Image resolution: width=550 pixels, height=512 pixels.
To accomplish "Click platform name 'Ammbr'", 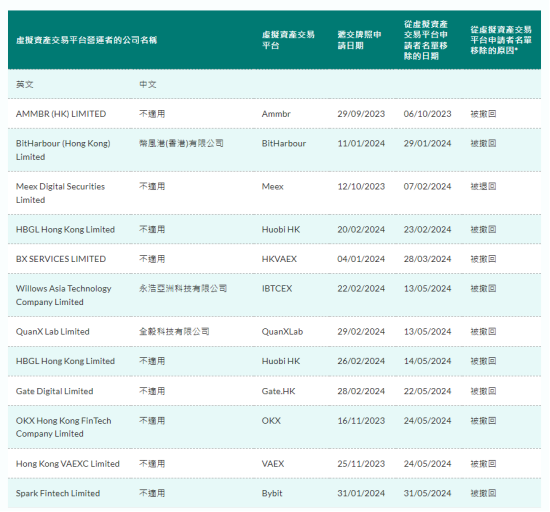I will pyautogui.click(x=276, y=114).
